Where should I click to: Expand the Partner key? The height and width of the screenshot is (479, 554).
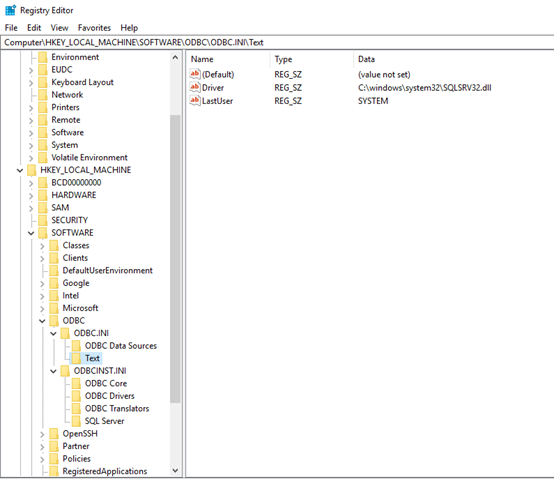pyautogui.click(x=42, y=447)
